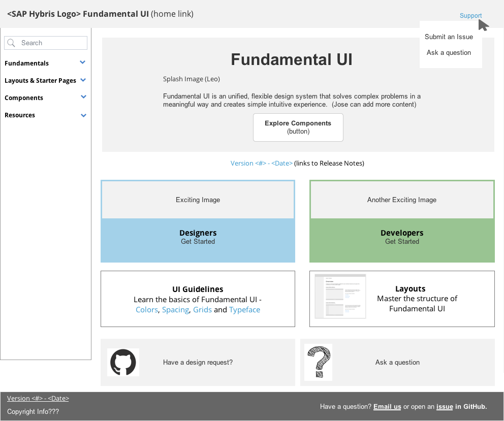
Task: Expand the Fundamentals section
Action: click(83, 63)
